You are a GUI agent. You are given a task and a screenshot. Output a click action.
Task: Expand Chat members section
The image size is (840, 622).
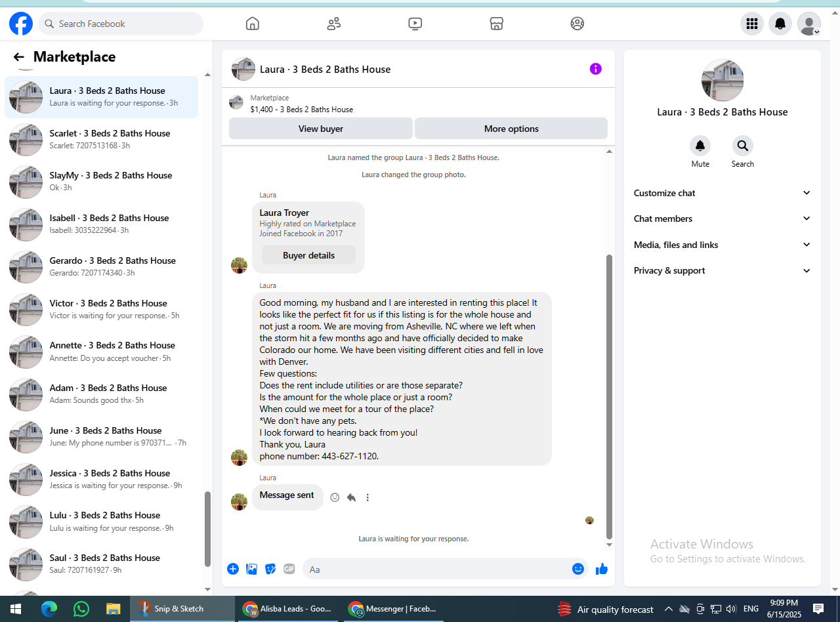pyautogui.click(x=723, y=218)
